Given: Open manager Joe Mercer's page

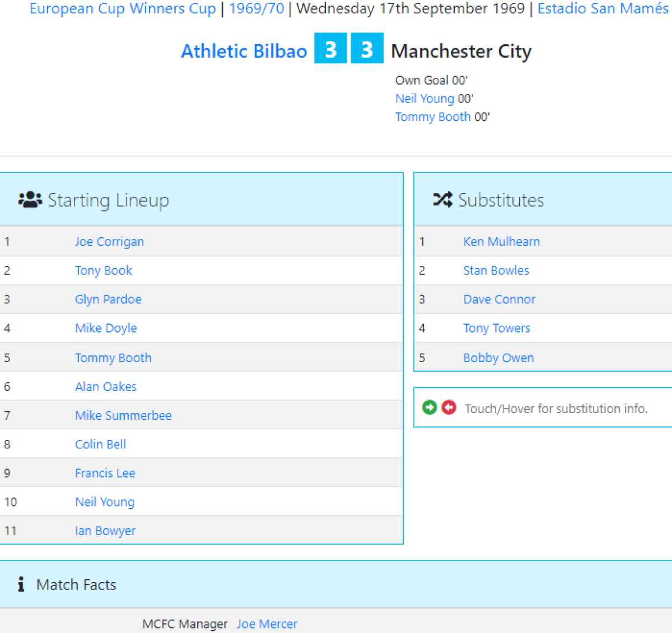Looking at the screenshot, I should pyautogui.click(x=267, y=623).
